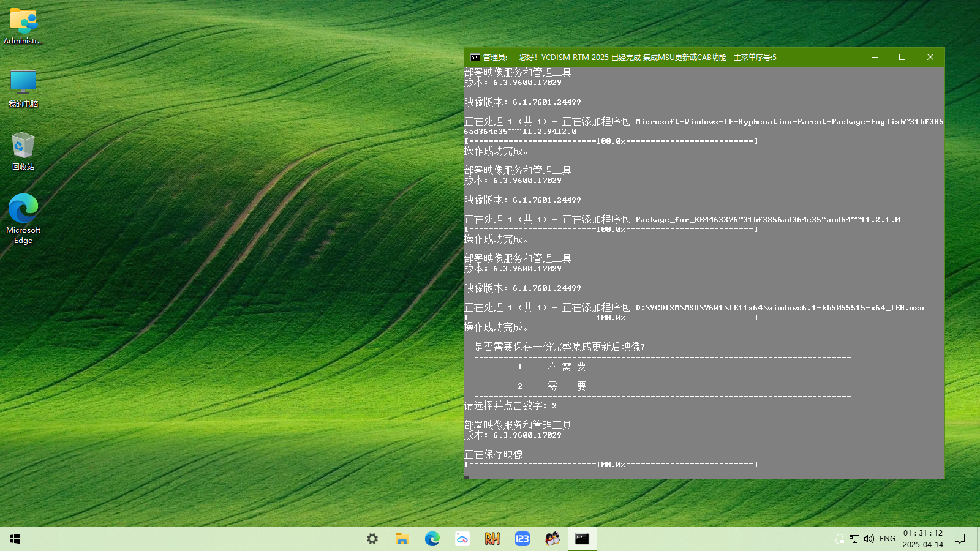The image size is (980, 551).
Task: Open the volume speaker tray icon
Action: (869, 539)
